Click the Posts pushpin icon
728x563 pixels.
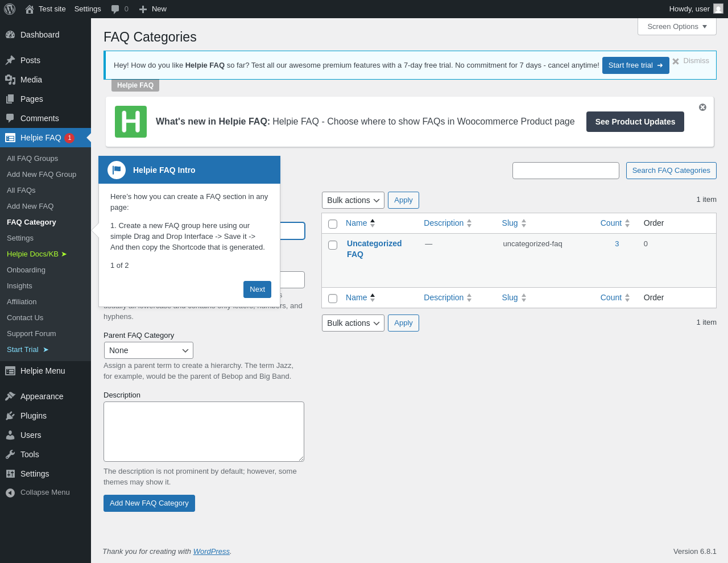click(x=10, y=60)
